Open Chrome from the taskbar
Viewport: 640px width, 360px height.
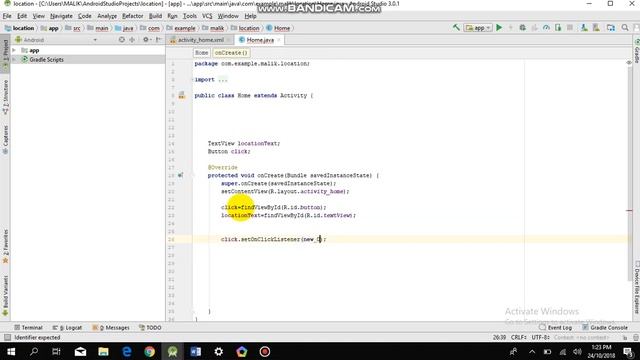149,351
